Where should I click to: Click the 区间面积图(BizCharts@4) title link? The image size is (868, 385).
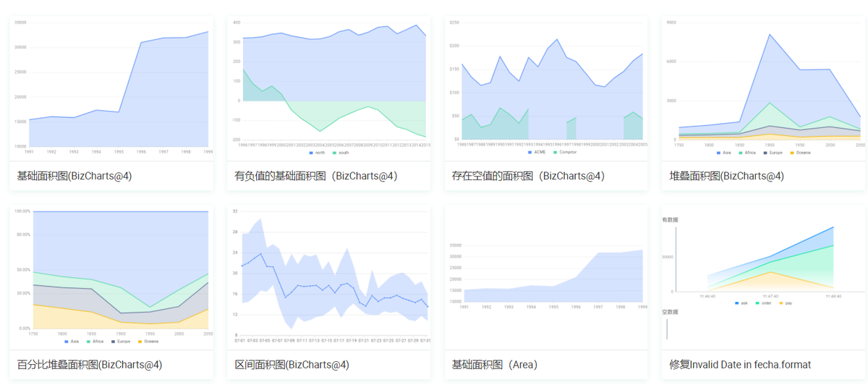(x=292, y=365)
